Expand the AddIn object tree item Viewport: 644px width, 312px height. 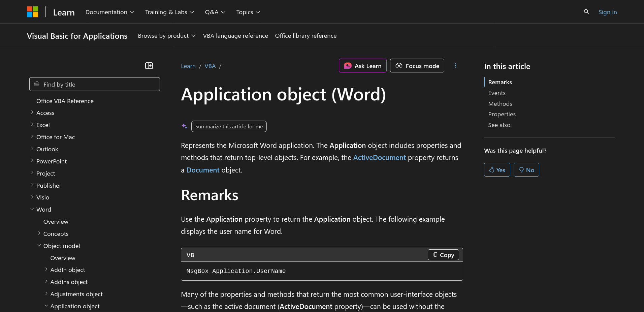46,270
